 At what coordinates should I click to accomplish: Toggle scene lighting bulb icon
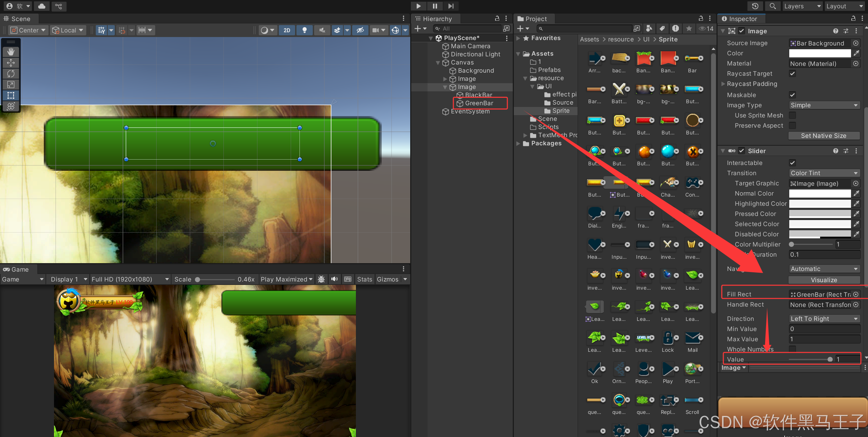click(305, 30)
